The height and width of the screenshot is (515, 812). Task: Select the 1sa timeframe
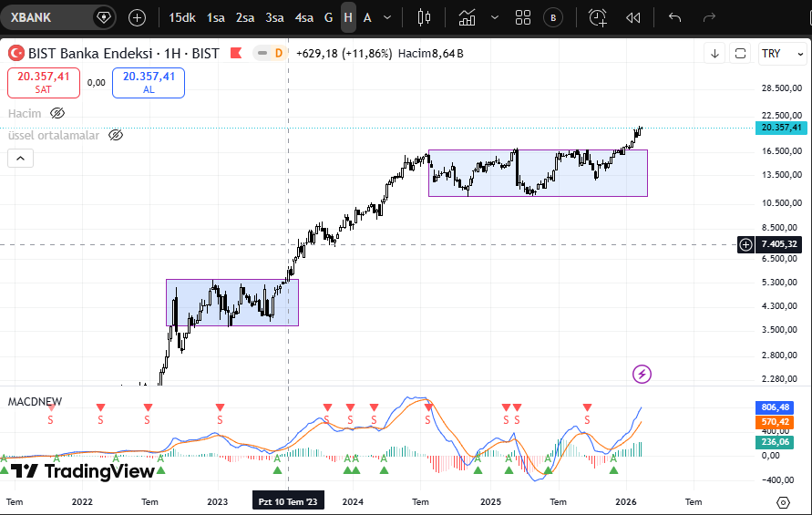(215, 17)
